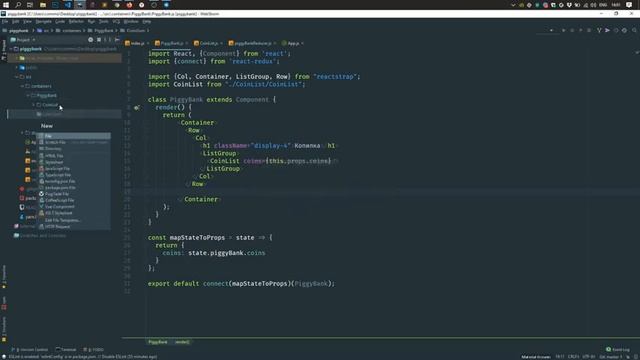The image size is (640, 360).
Task: Close the PiggyBank.js editor tab
Action: tap(187, 43)
